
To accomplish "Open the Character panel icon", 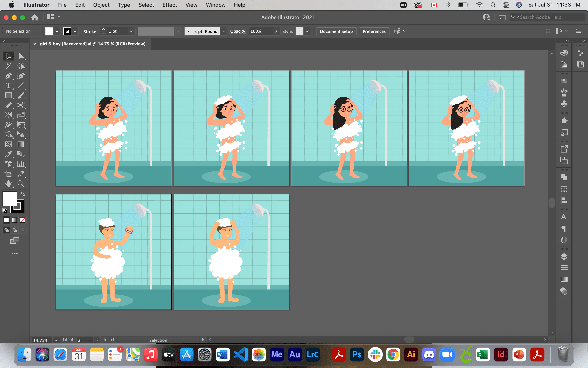I will [x=564, y=217].
